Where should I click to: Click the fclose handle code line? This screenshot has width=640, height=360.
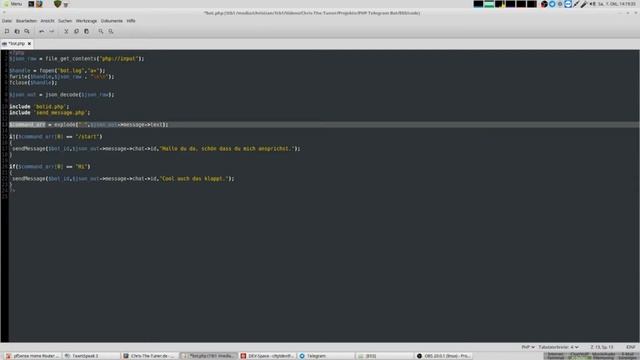pos(33,83)
